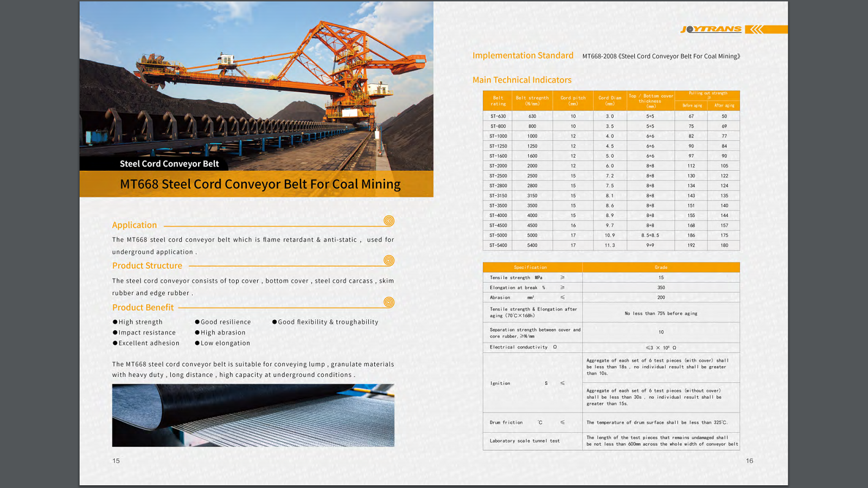
Task: Click the 'Grade' table header
Action: pyautogui.click(x=661, y=267)
